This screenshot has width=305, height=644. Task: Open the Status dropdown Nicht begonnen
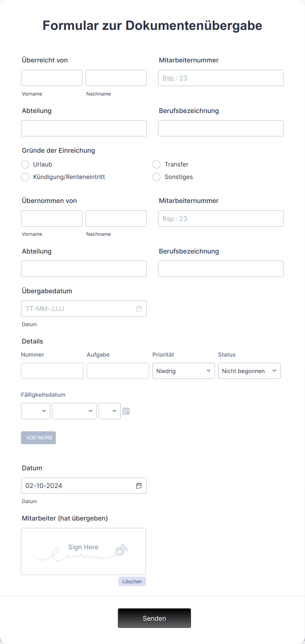pyautogui.click(x=249, y=371)
